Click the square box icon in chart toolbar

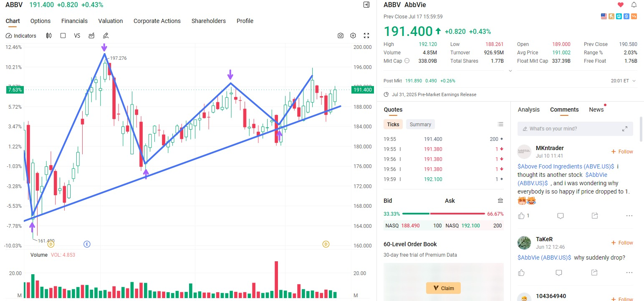pos(63,36)
